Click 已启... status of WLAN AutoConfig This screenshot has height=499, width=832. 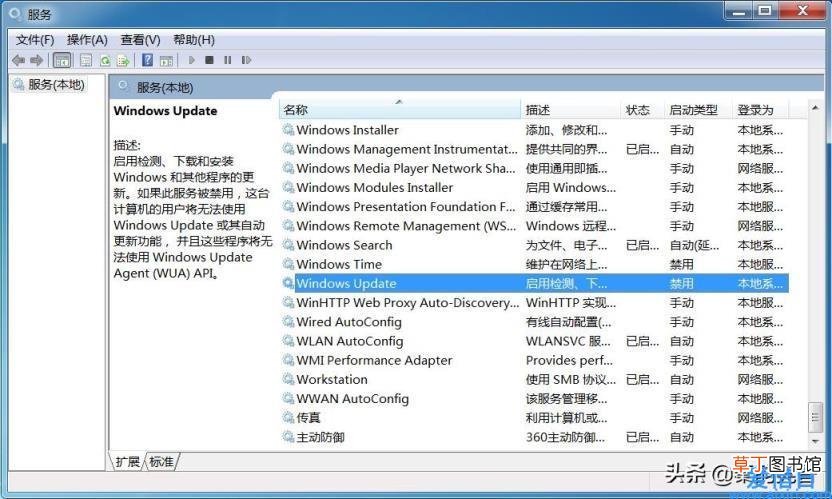pyautogui.click(x=643, y=341)
